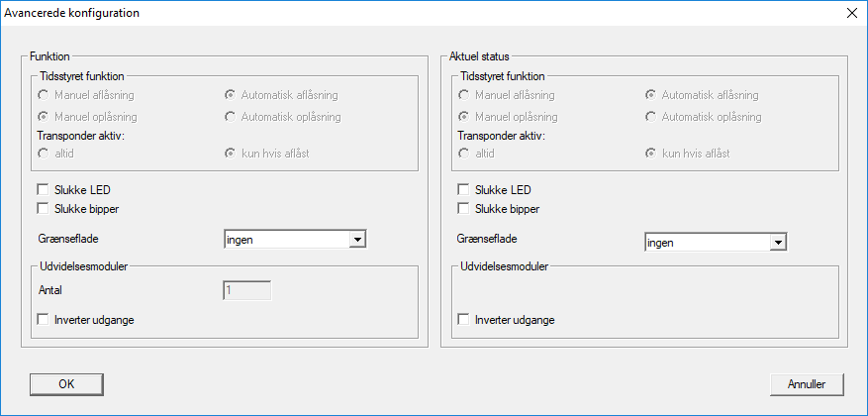Viewport: 868px width, 416px height.
Task: Select Automatisk aflåsning in Funktion panel
Action: [230, 95]
